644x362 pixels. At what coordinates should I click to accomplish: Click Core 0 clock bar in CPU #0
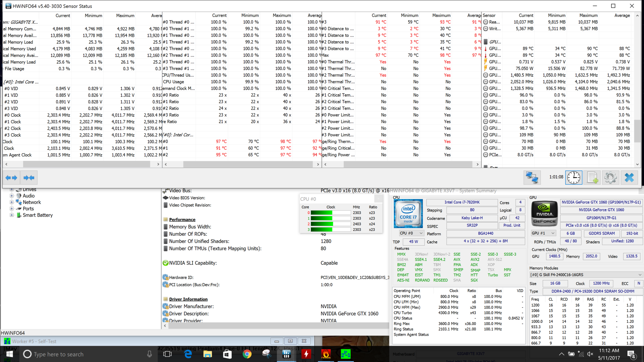330,213
